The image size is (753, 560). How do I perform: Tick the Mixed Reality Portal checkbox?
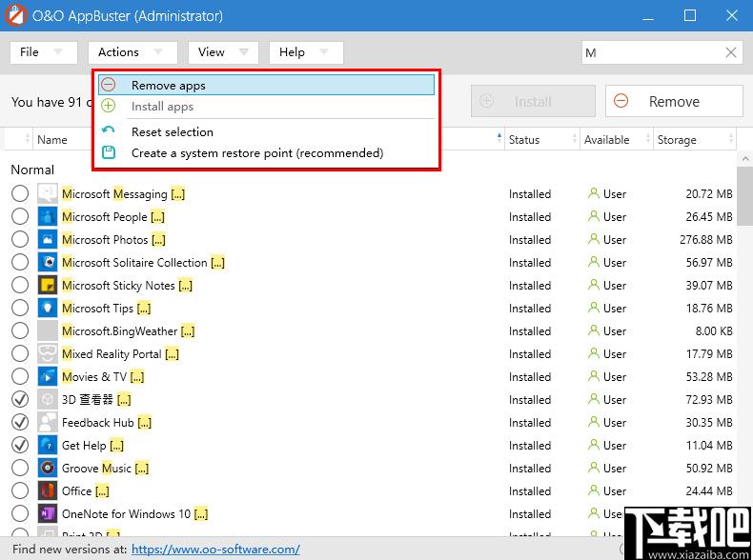pos(20,353)
